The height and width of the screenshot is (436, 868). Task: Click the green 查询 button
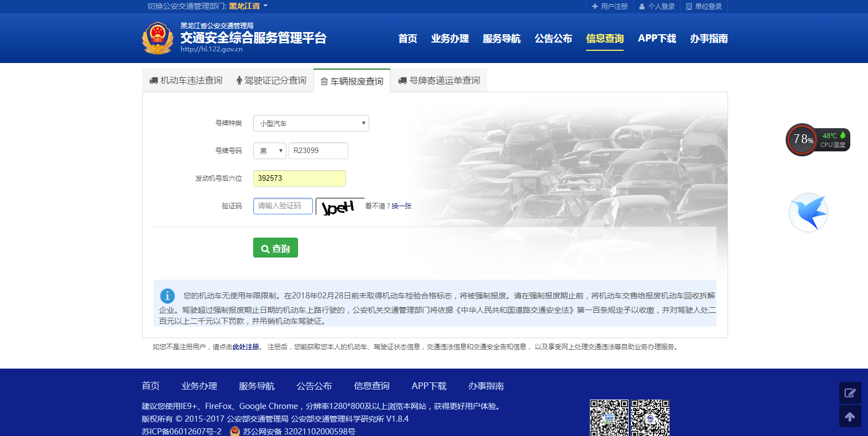tap(275, 248)
